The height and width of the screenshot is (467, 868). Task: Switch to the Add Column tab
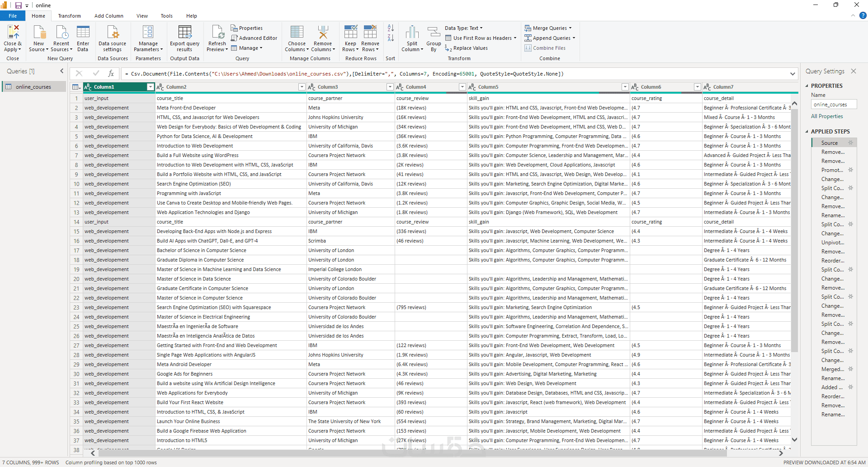point(108,16)
